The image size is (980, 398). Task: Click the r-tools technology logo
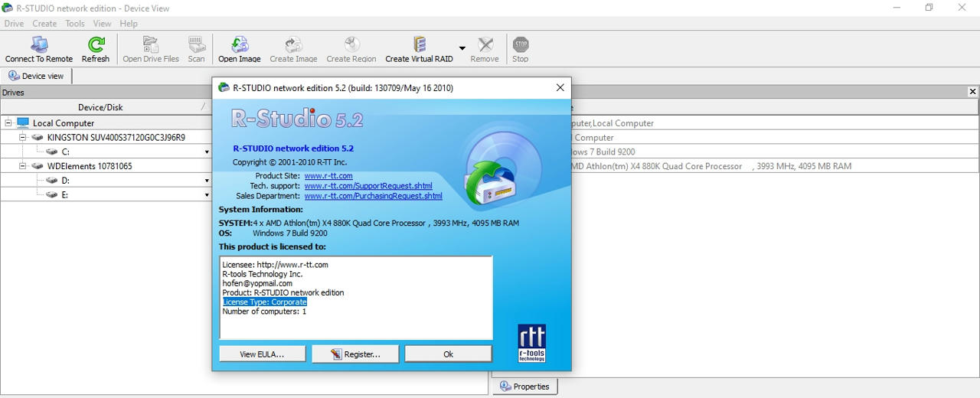click(x=532, y=343)
